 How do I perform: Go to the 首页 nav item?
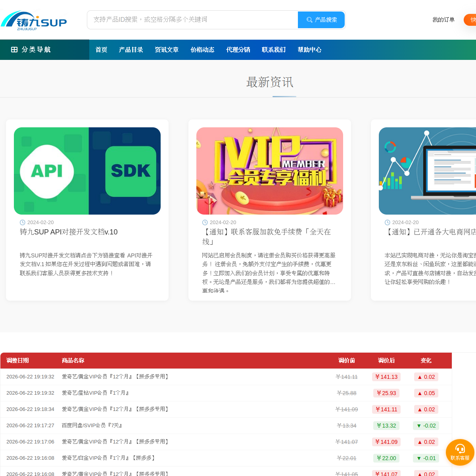point(101,50)
